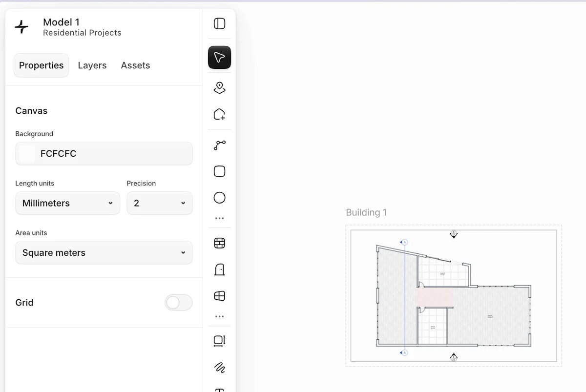
Task: Select the polyline path tool
Action: pos(220,145)
